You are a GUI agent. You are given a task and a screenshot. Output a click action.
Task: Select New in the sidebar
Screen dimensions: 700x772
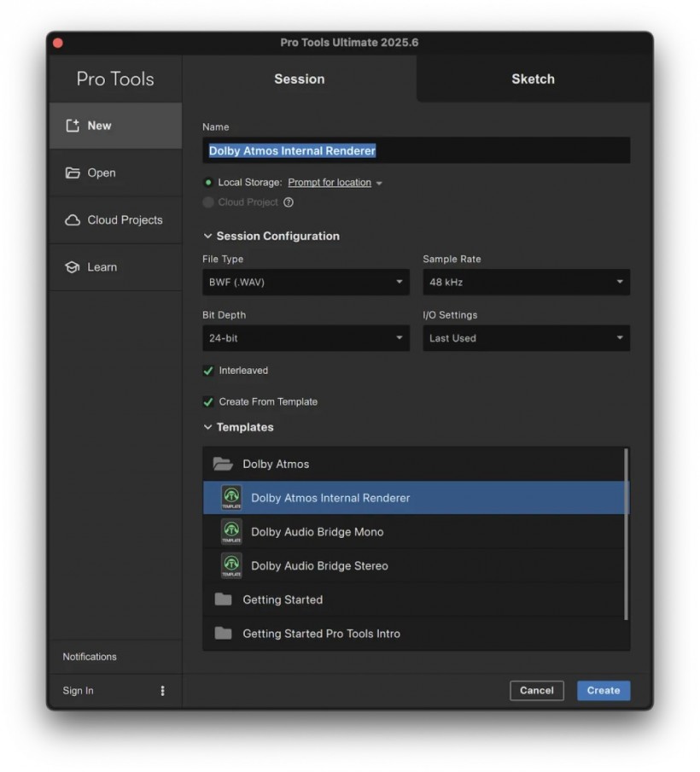pos(116,126)
